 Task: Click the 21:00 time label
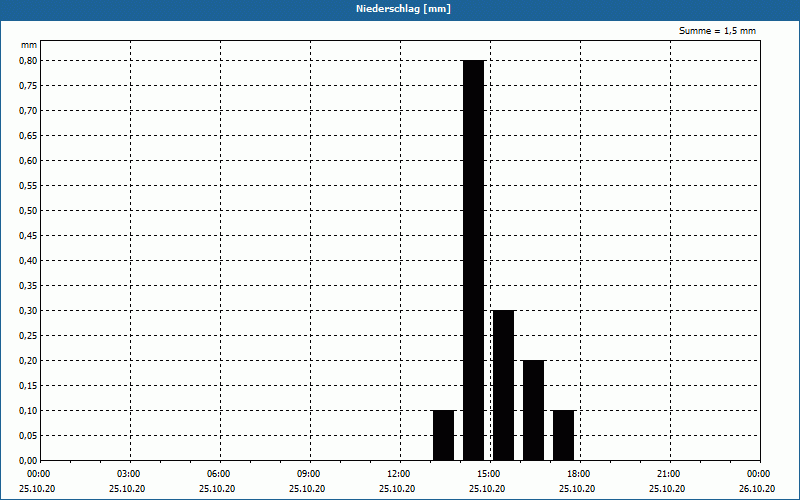(668, 474)
